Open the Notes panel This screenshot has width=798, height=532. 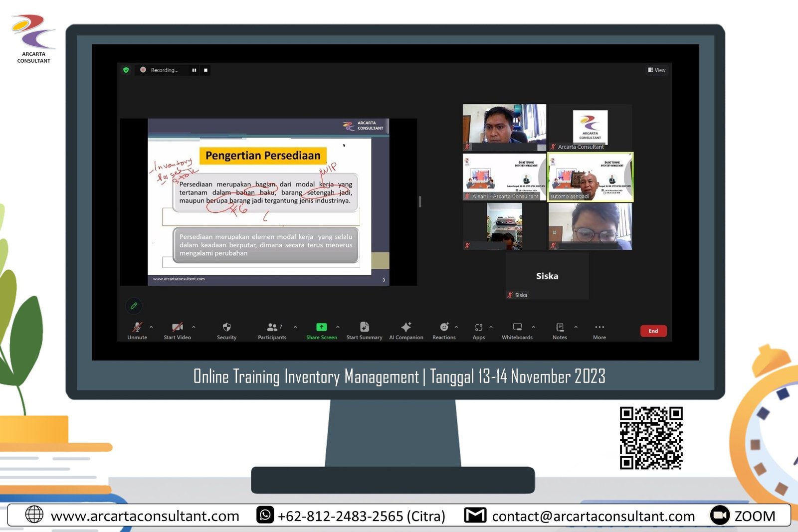(560, 328)
